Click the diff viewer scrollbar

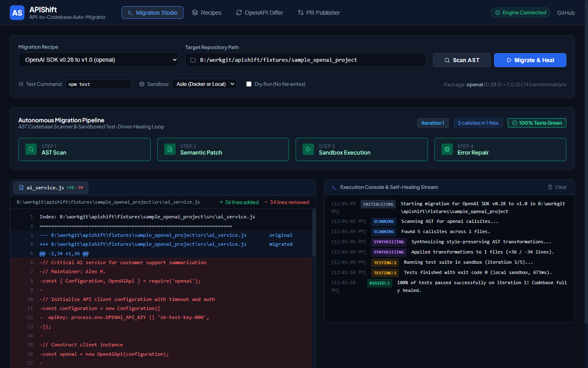314,233
